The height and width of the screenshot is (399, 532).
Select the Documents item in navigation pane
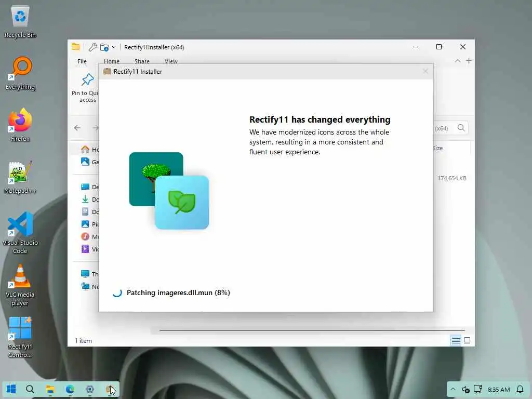click(x=89, y=212)
